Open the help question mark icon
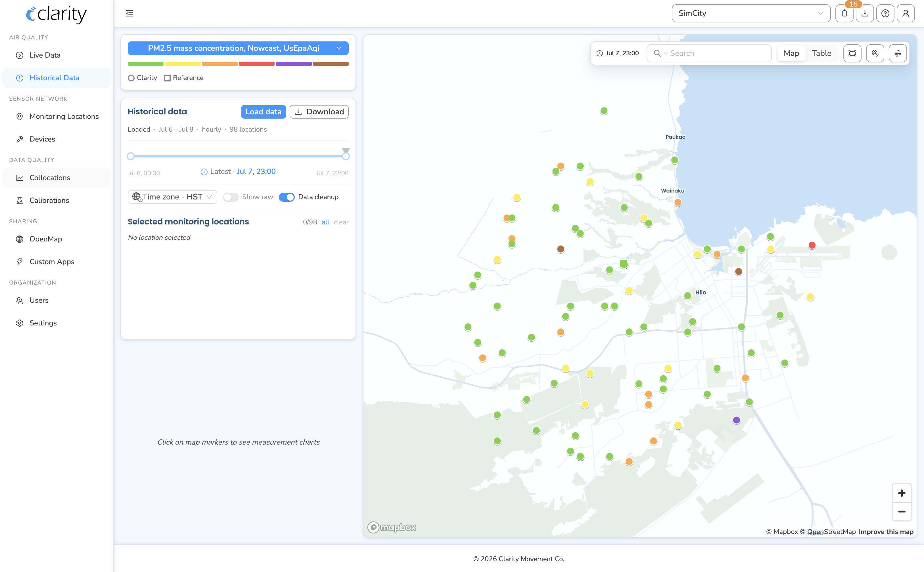Image resolution: width=924 pixels, height=572 pixels. coord(885,14)
